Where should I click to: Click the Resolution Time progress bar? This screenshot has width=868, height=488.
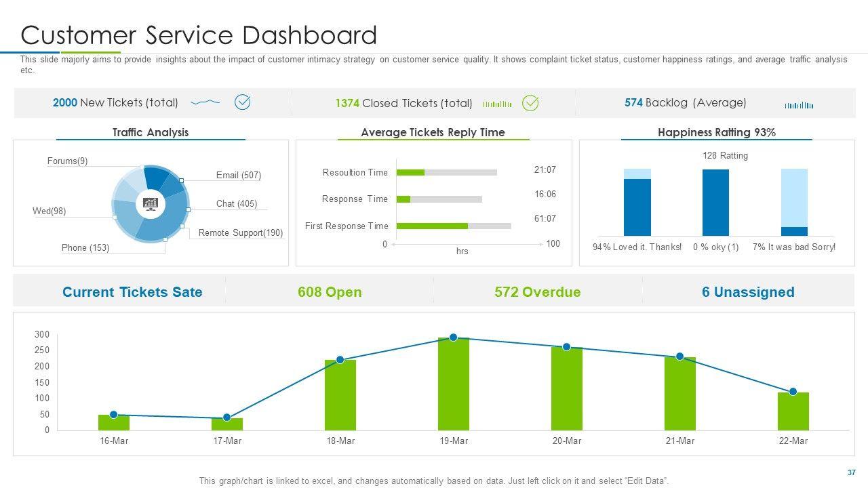click(446, 172)
